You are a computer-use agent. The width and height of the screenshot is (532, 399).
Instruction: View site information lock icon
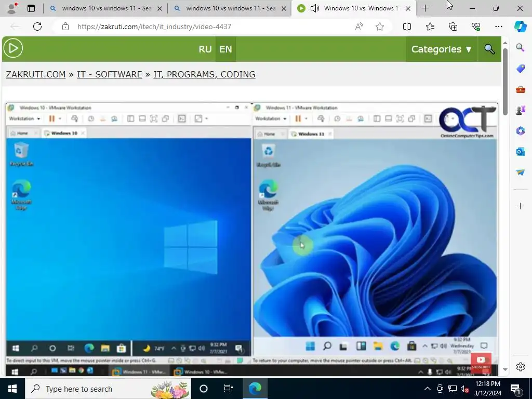pyautogui.click(x=65, y=26)
